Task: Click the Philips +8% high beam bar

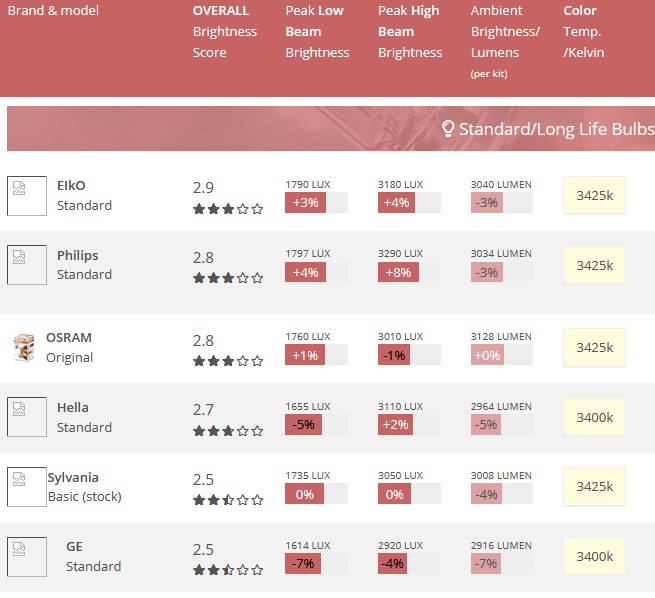Action: pos(399,273)
